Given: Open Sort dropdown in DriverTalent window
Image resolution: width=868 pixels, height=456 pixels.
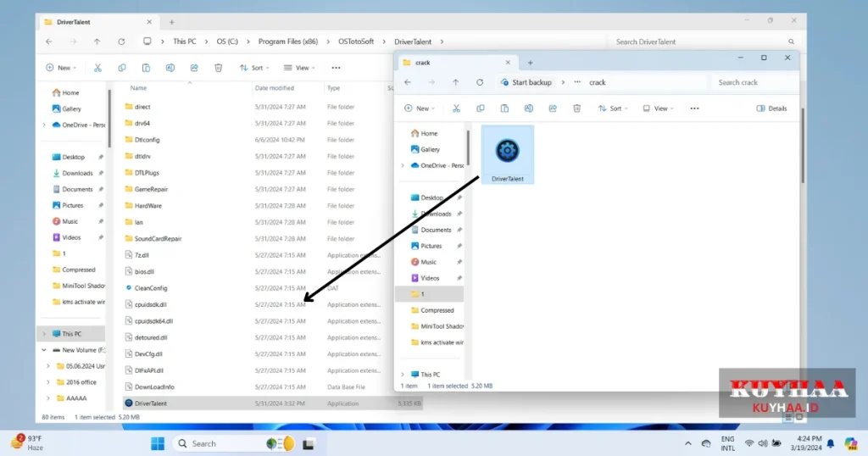Looking at the screenshot, I should point(254,68).
